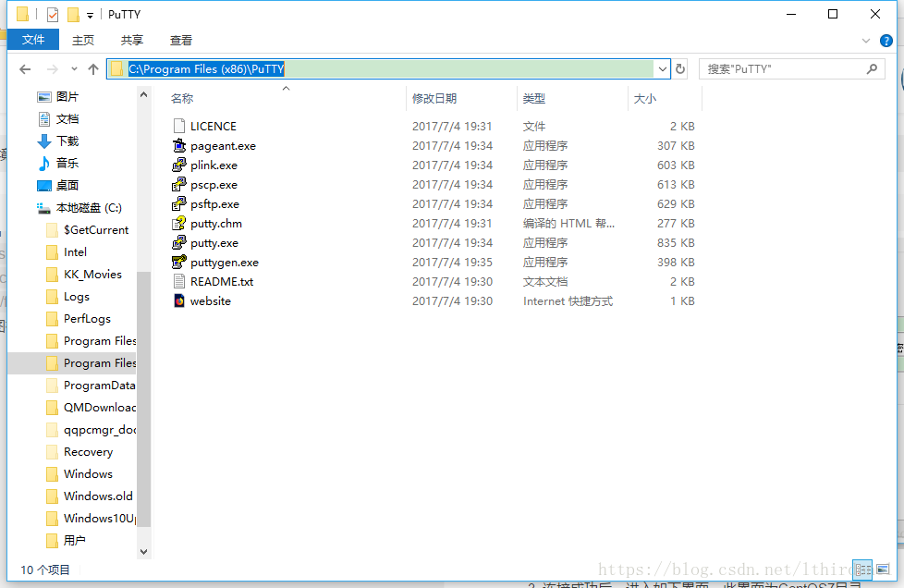Select the qqpcmgr_doc folder

pos(99,430)
